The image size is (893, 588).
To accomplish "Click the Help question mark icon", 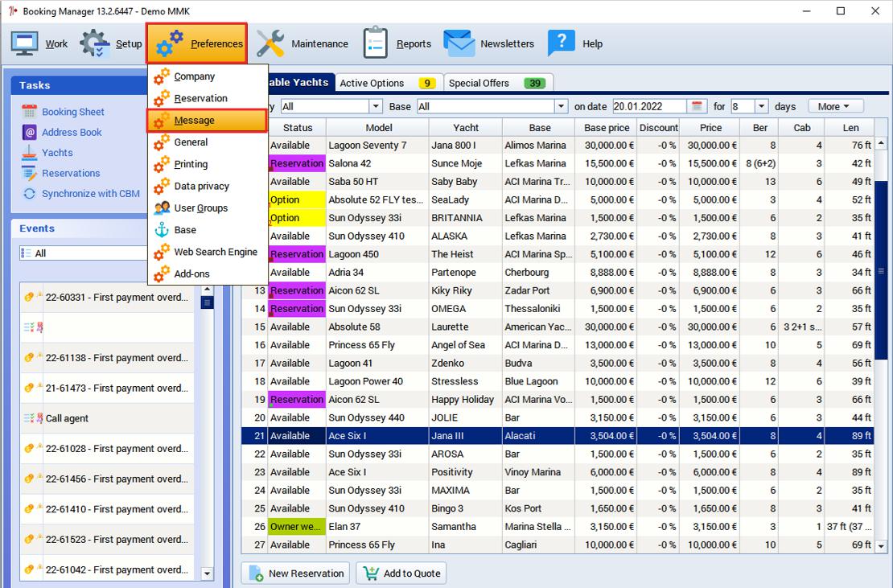I will click(561, 43).
